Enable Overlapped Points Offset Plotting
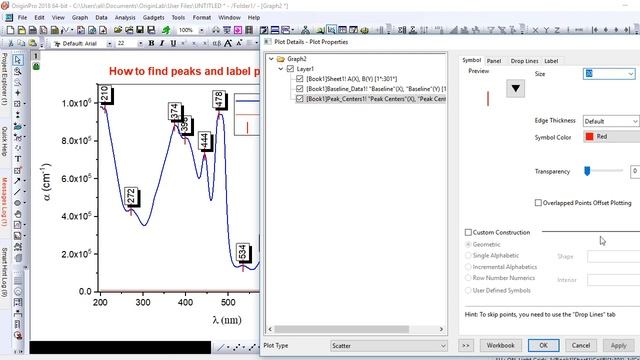 538,203
